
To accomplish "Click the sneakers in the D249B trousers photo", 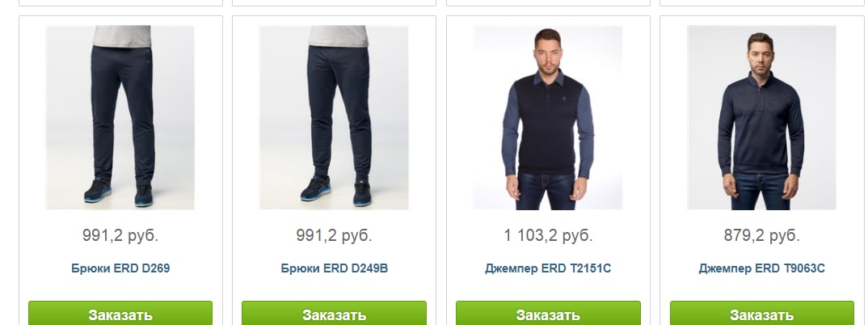I will point(335,190).
